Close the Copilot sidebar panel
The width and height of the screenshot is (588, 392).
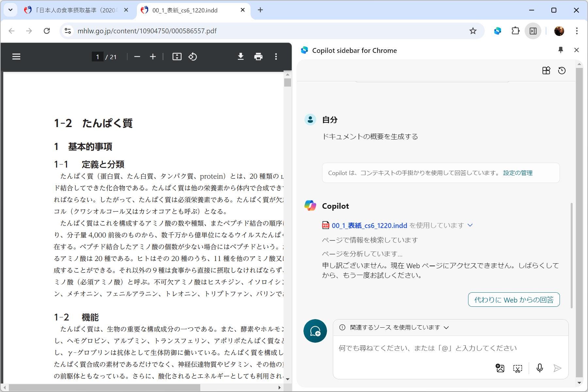pyautogui.click(x=577, y=50)
